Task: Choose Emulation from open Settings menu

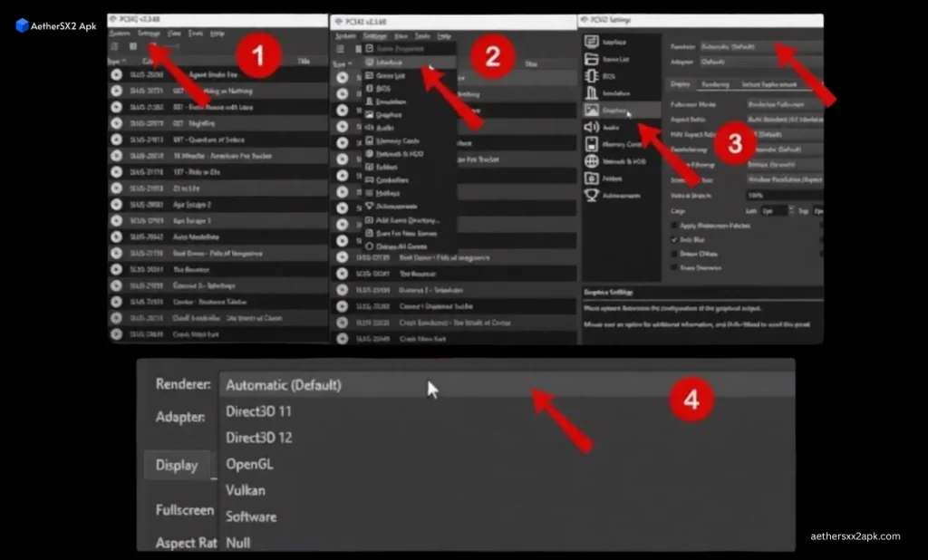Action: coord(410,101)
